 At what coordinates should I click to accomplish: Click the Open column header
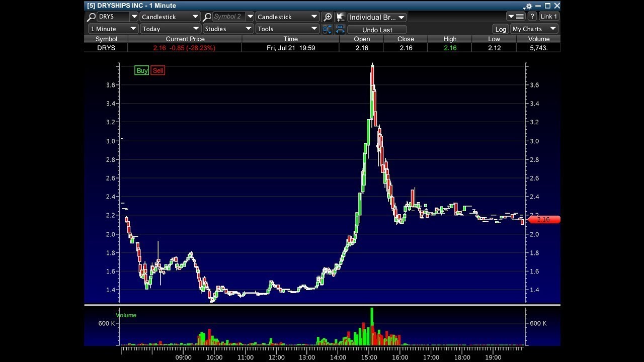point(362,39)
